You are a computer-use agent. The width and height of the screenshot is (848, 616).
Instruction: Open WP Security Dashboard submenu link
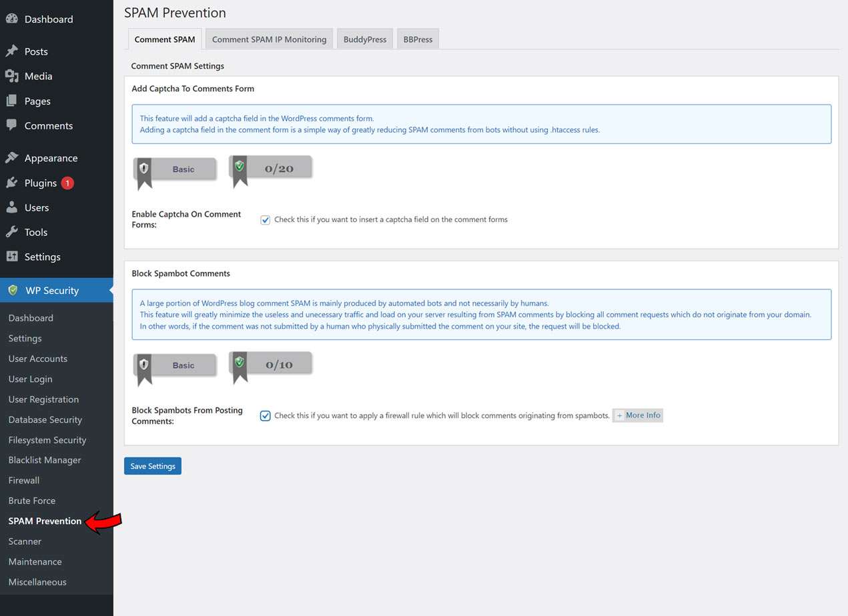tap(31, 318)
